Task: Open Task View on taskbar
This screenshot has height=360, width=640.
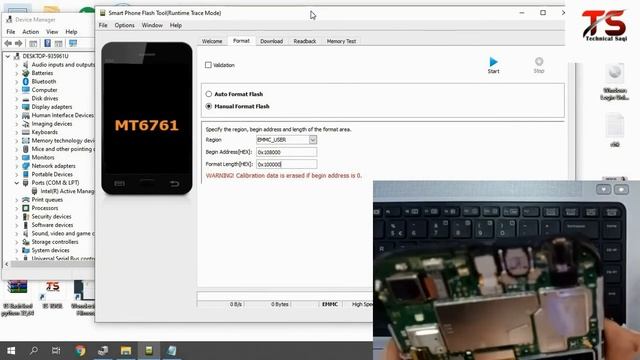Action: click(x=56, y=351)
